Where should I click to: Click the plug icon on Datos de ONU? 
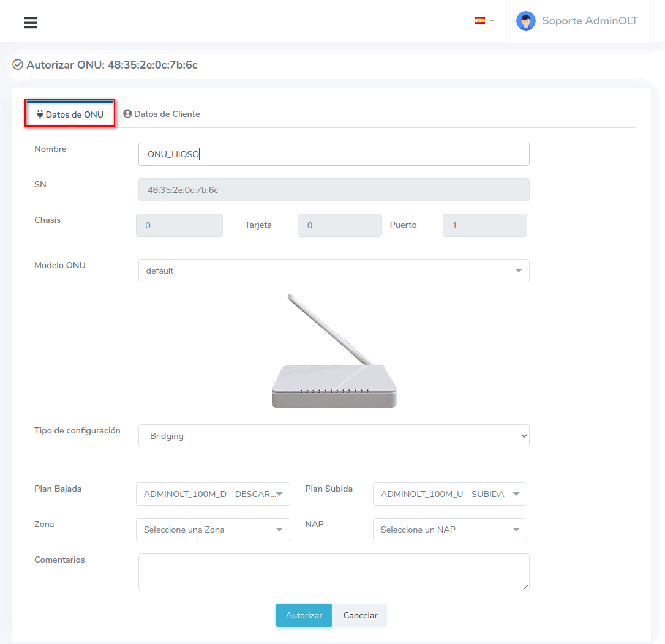(40, 114)
